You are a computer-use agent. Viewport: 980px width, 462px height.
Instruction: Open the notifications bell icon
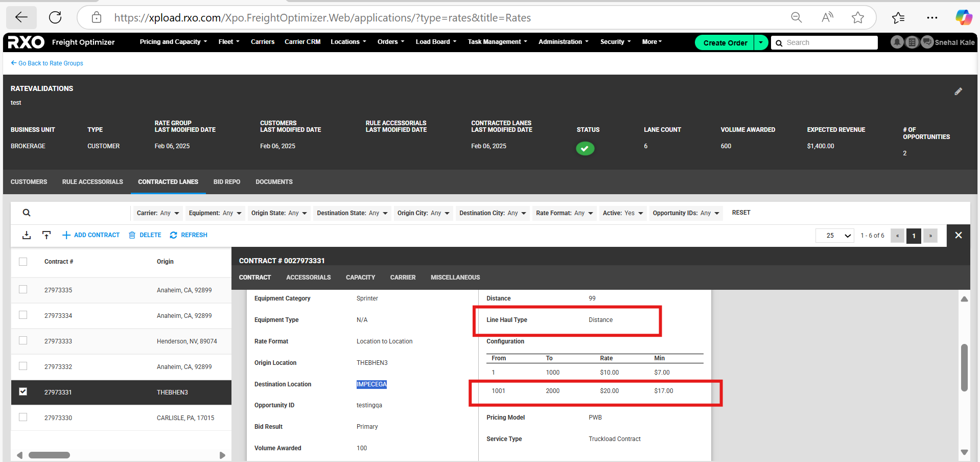coord(897,42)
